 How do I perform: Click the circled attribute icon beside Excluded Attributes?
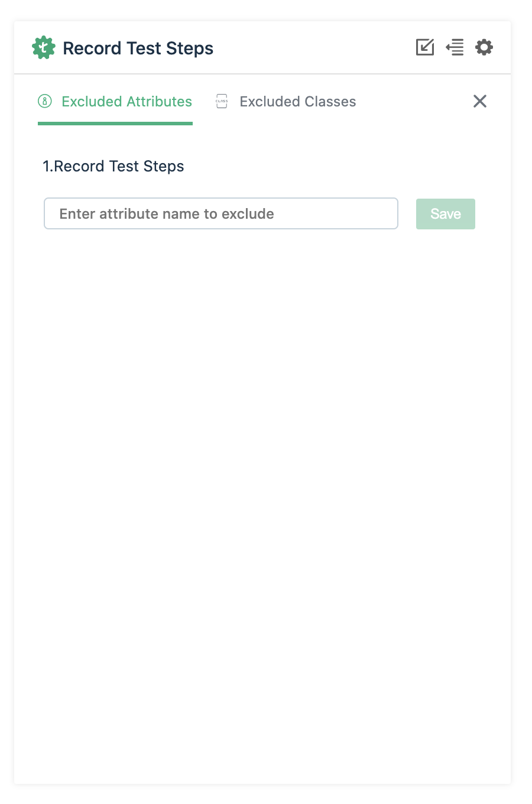[x=44, y=101]
